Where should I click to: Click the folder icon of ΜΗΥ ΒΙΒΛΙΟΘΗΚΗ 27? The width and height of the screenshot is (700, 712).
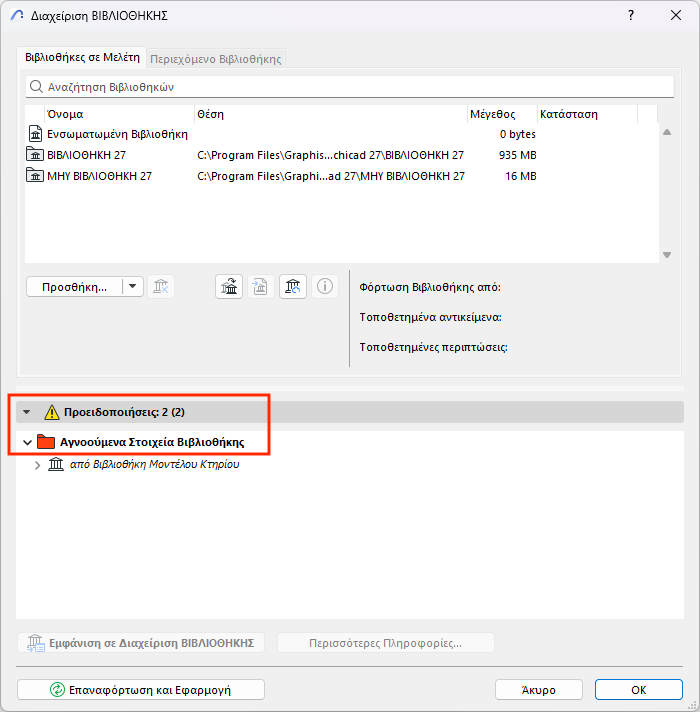(x=35, y=176)
